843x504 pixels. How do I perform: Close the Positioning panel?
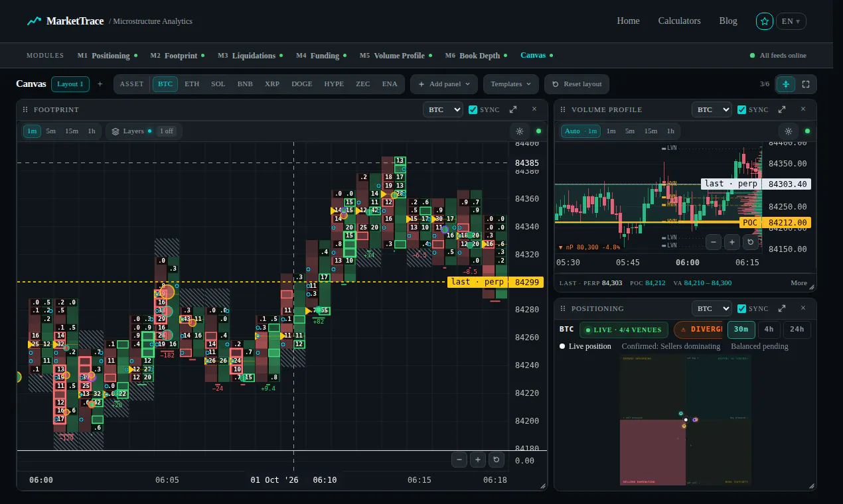[803, 308]
